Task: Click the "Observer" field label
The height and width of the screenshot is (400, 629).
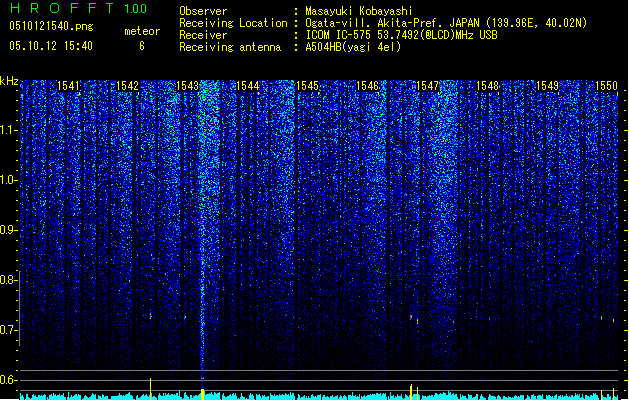Action: tap(203, 11)
